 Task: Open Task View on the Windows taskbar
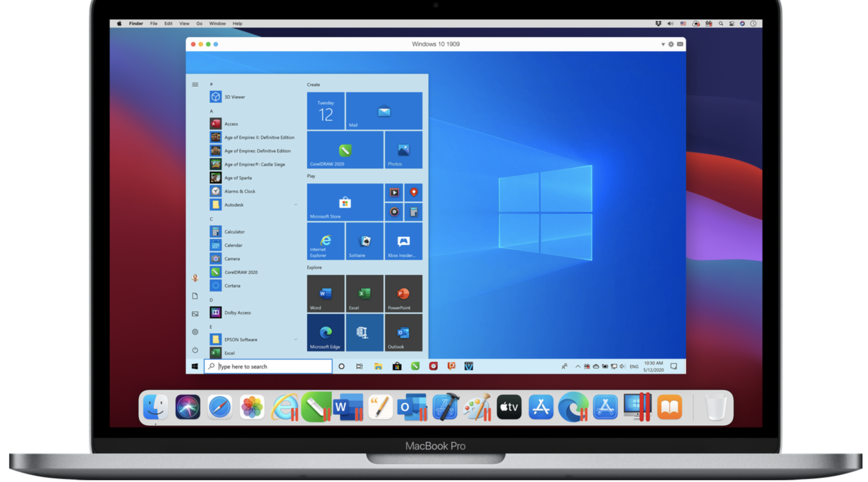[x=359, y=366]
